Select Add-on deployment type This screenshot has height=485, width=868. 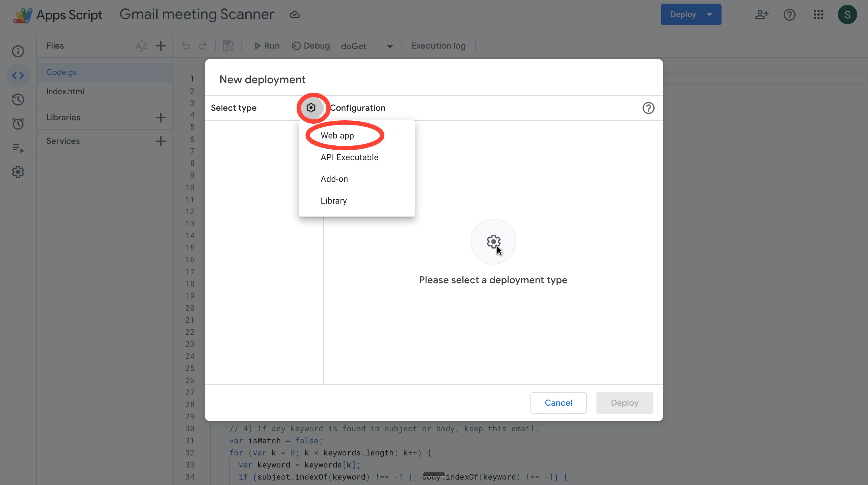tap(334, 179)
